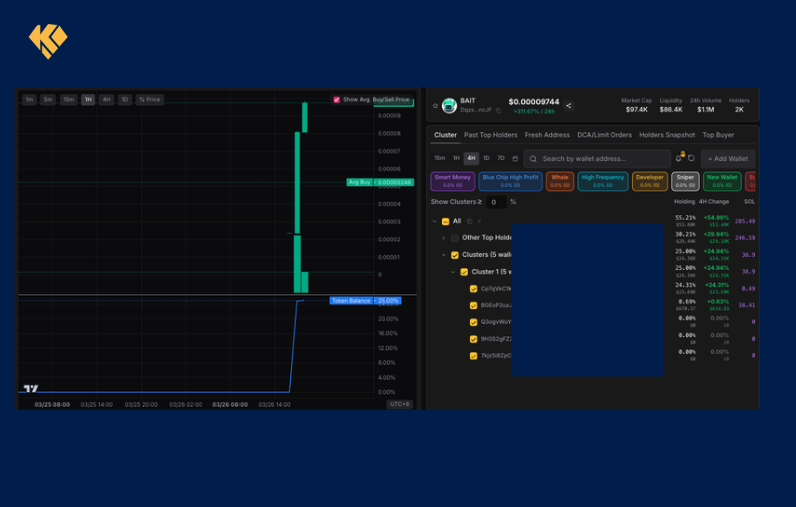The image size is (796, 507).
Task: Uncheck the Cluster 1 checkbox
Action: click(x=464, y=272)
